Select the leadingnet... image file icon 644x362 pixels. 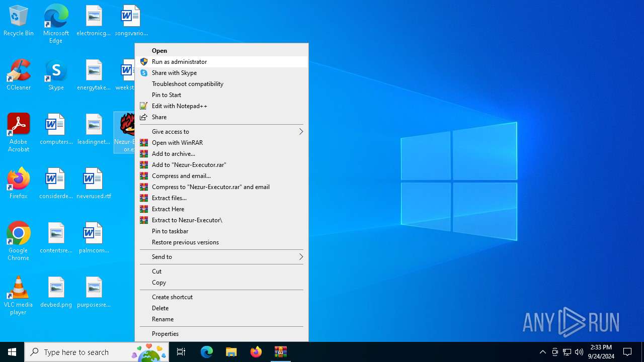[x=94, y=130]
